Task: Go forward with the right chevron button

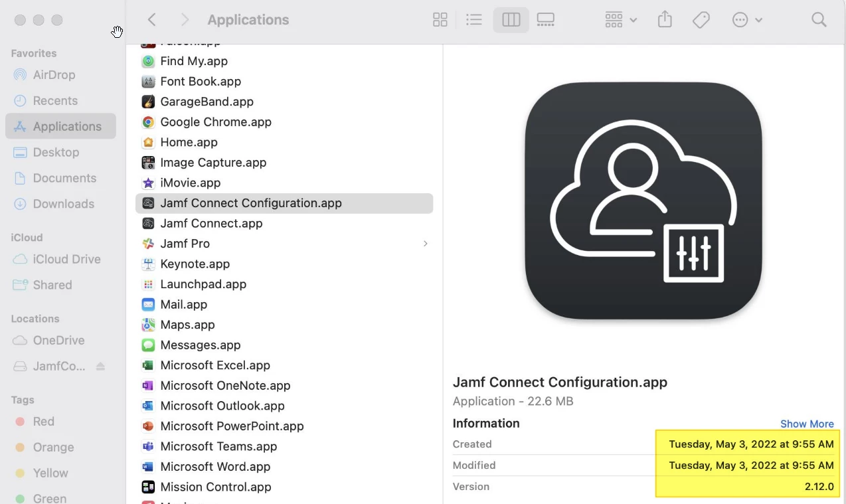Action: tap(185, 20)
